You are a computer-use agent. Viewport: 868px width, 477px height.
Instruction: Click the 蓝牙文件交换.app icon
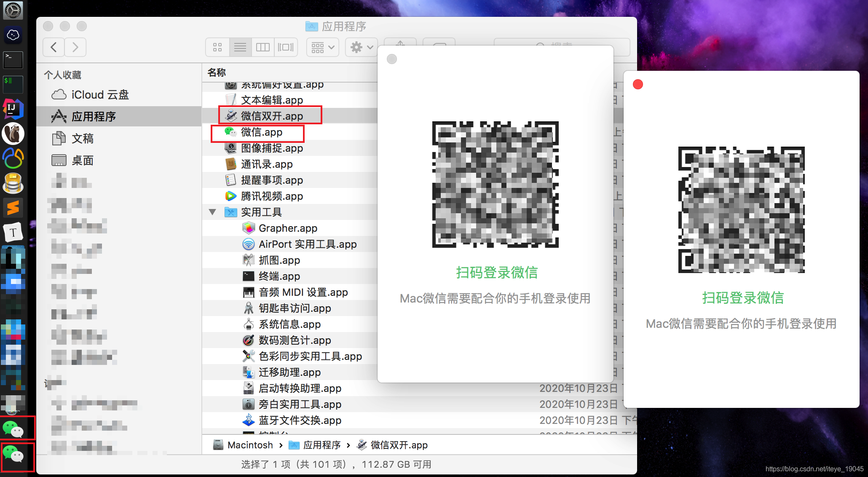click(249, 420)
